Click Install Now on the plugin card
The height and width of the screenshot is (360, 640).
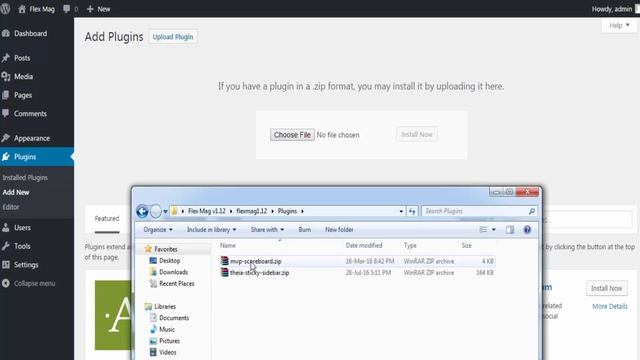click(x=607, y=288)
